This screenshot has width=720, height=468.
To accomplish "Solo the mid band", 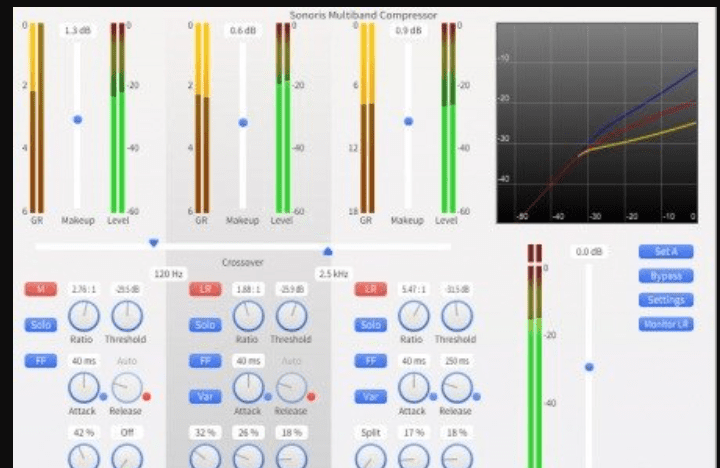I will pyautogui.click(x=205, y=325).
